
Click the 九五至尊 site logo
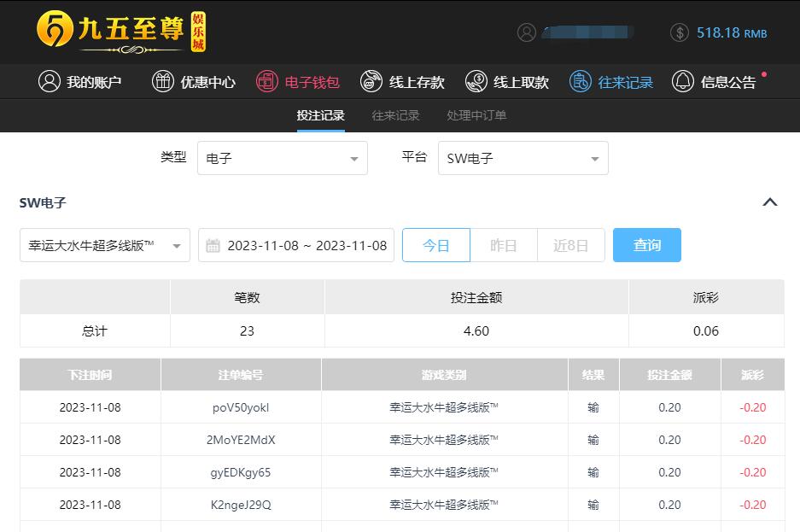(x=121, y=32)
